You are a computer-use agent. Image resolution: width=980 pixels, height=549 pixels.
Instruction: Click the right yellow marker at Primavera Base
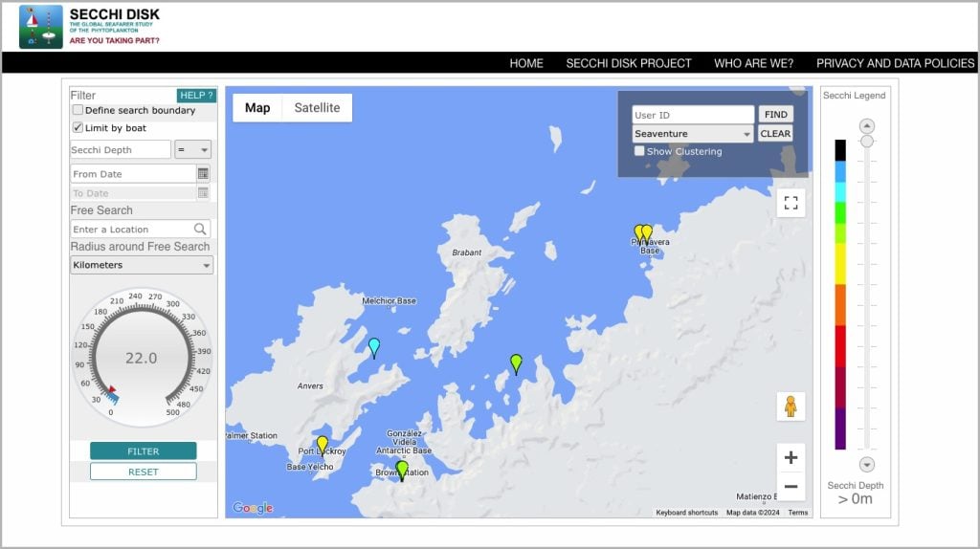click(648, 233)
